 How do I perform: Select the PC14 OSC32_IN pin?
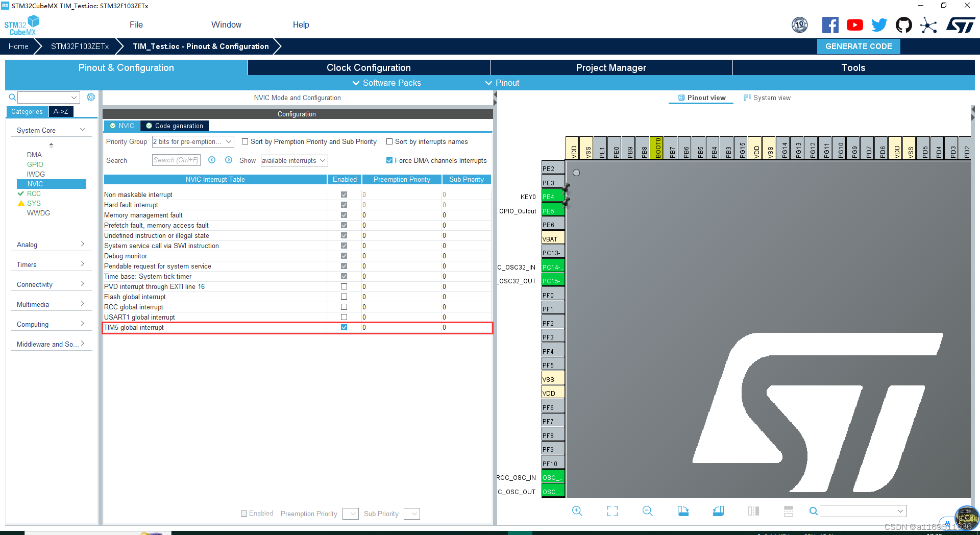point(553,267)
